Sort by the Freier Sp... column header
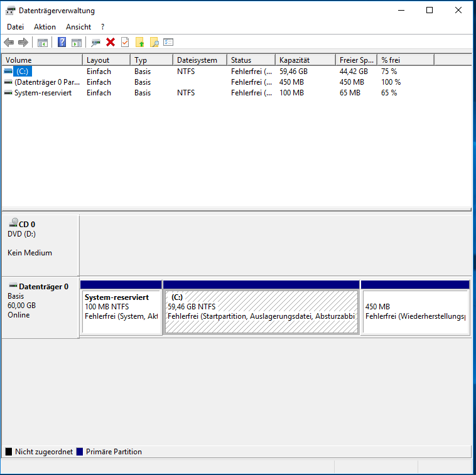This screenshot has width=476, height=475. click(357, 60)
